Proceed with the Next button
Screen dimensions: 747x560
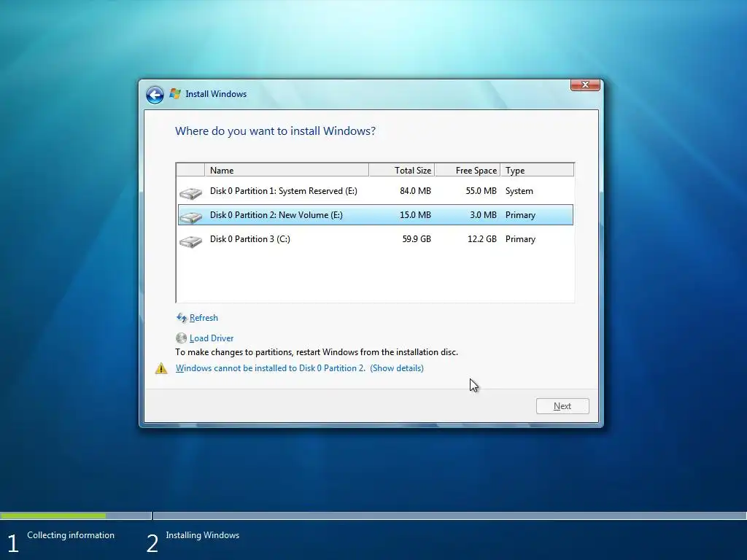562,406
